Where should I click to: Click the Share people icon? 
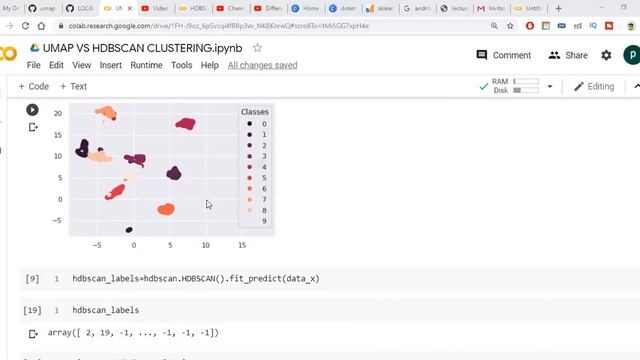click(554, 55)
